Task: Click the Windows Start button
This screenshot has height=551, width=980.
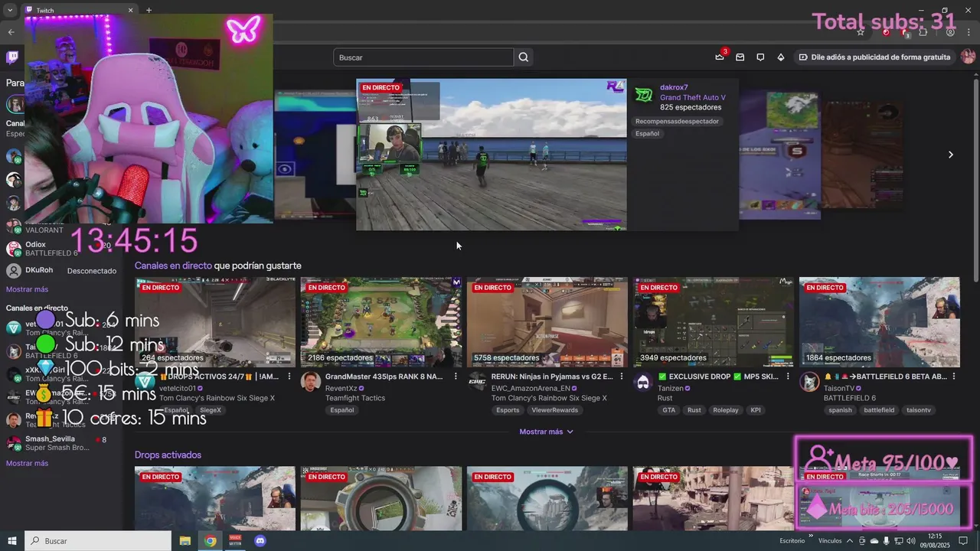Action: pos(12,541)
